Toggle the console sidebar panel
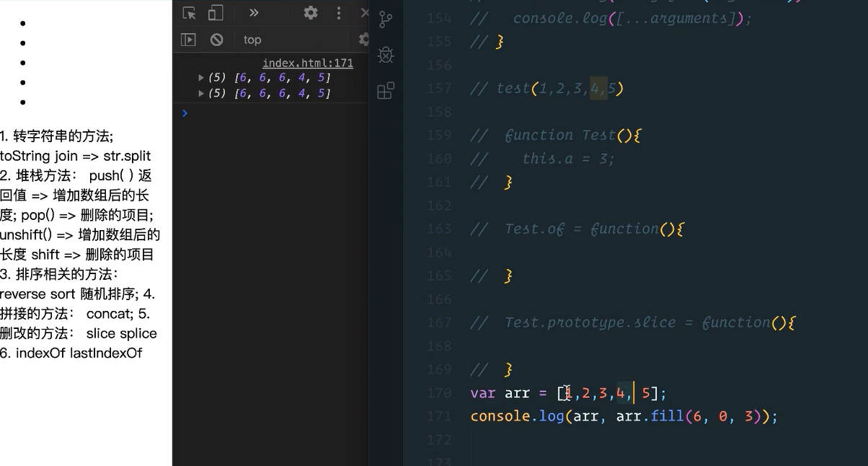 click(188, 40)
